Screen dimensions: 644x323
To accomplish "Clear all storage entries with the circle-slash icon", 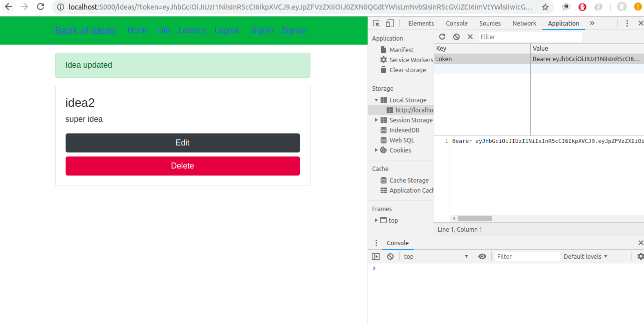I will 456,37.
